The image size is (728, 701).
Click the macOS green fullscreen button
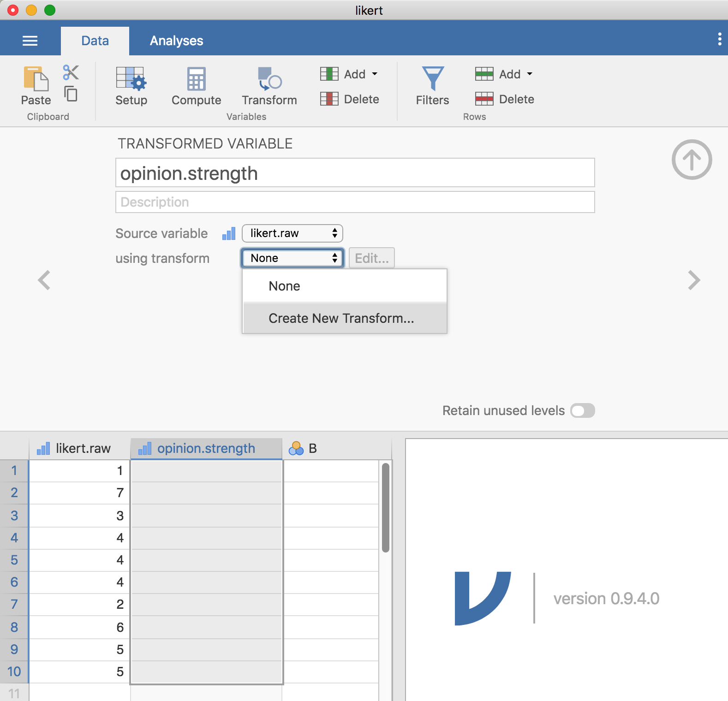point(50,10)
